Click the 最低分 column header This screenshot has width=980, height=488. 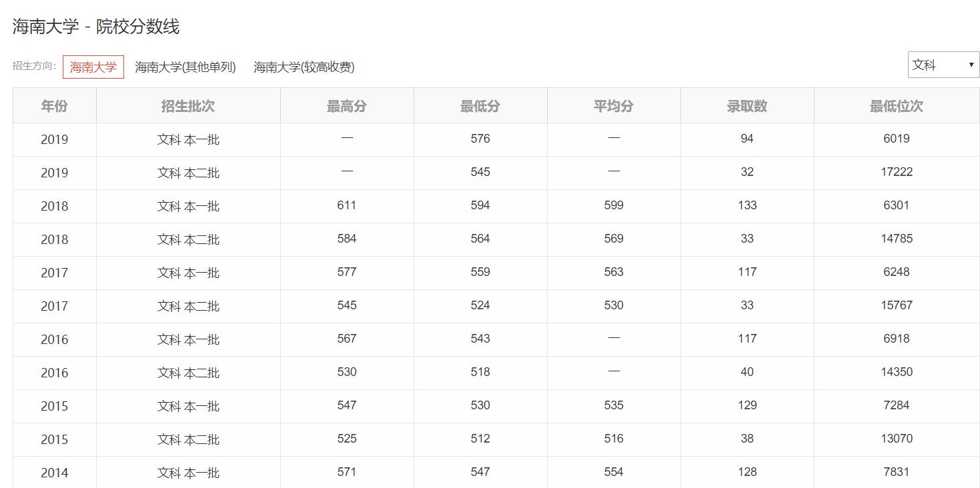480,105
